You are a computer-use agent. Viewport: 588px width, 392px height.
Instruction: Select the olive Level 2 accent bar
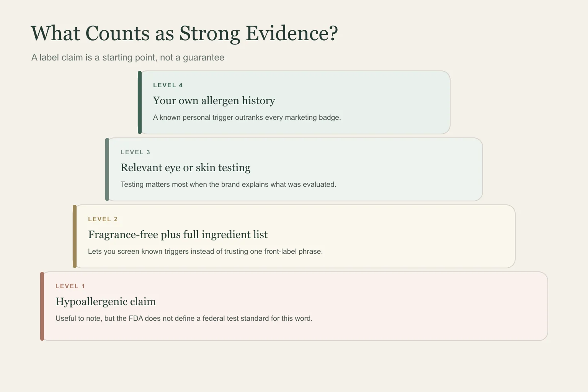75,236
